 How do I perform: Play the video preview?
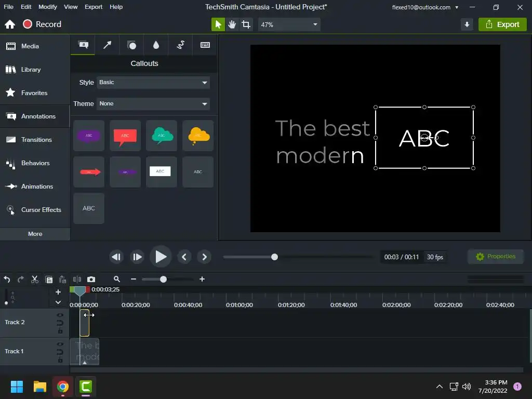point(161,257)
